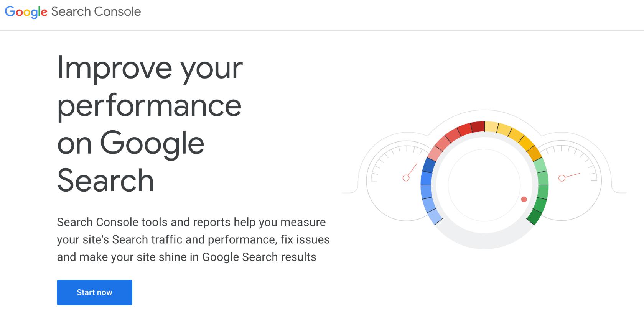Click the blue letter G in the Google logo

click(10, 11)
